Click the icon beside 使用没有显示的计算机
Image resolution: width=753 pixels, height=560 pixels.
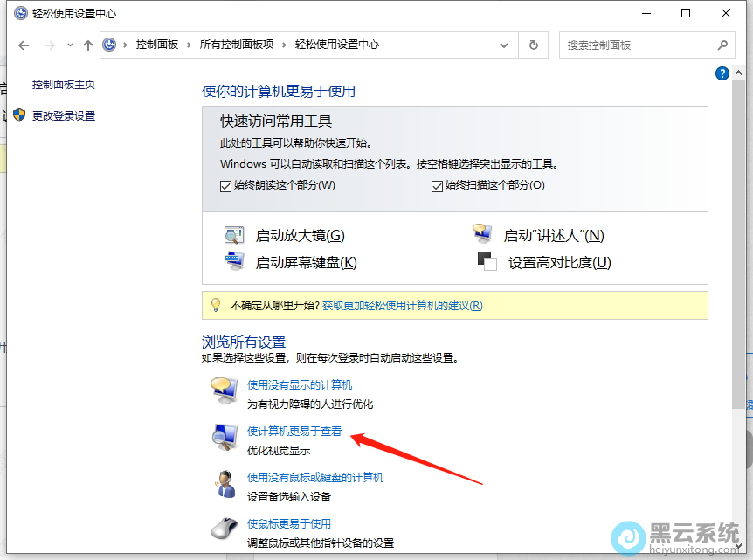point(225,392)
